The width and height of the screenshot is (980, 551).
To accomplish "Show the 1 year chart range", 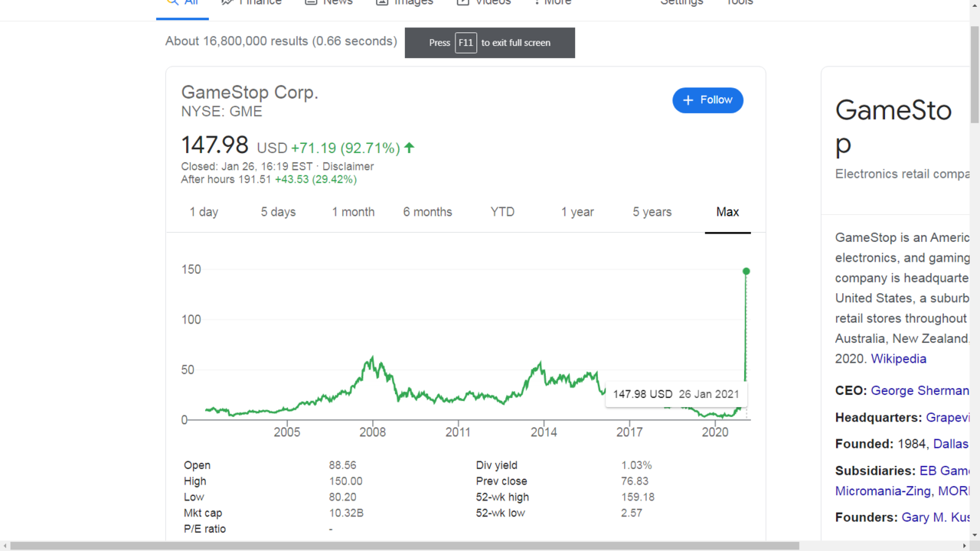I will click(577, 212).
